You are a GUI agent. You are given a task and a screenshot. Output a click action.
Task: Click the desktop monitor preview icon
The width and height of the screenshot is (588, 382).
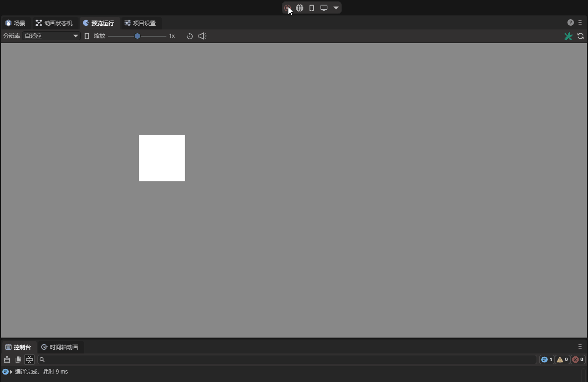[x=323, y=8]
